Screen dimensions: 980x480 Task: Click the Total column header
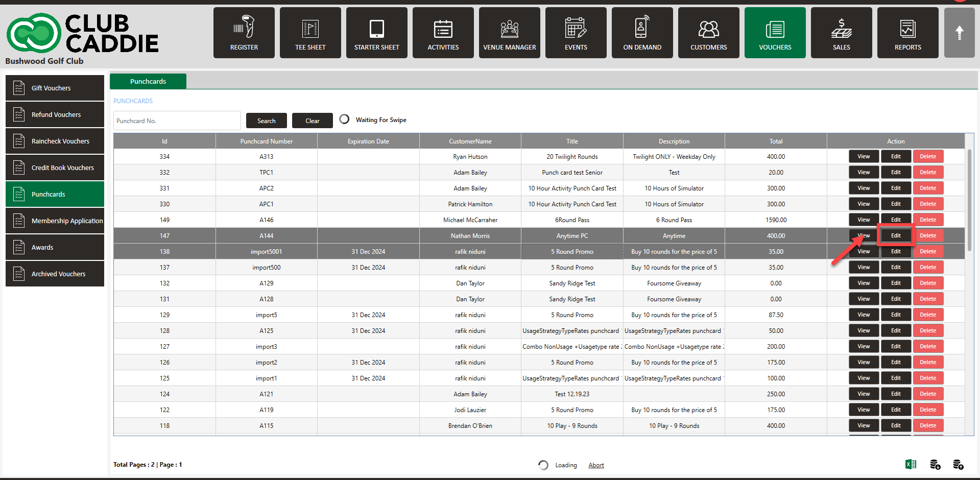tap(776, 141)
